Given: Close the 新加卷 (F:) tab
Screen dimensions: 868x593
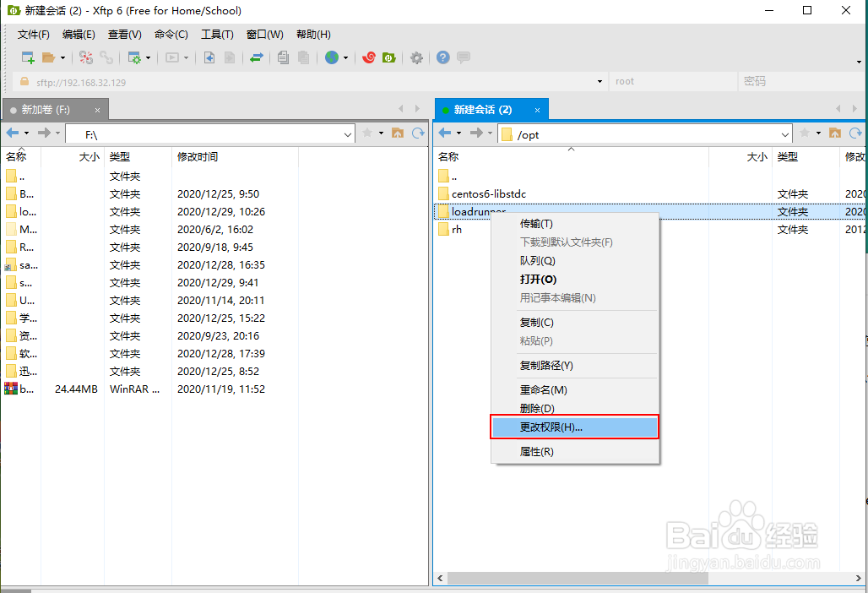Looking at the screenshot, I should (97, 110).
